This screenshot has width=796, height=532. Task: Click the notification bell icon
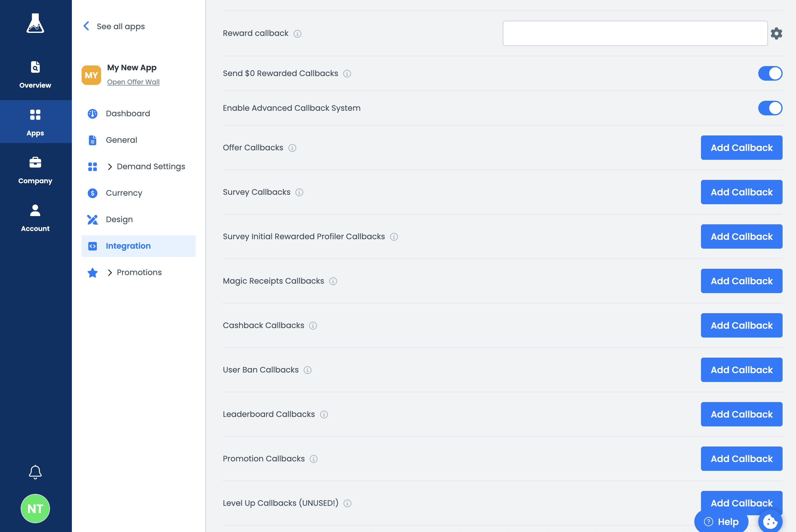35,472
